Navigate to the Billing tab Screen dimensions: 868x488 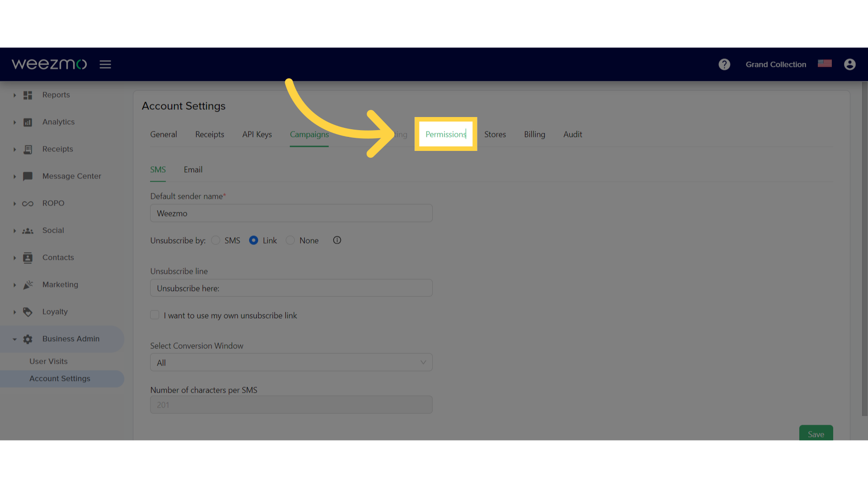535,134
